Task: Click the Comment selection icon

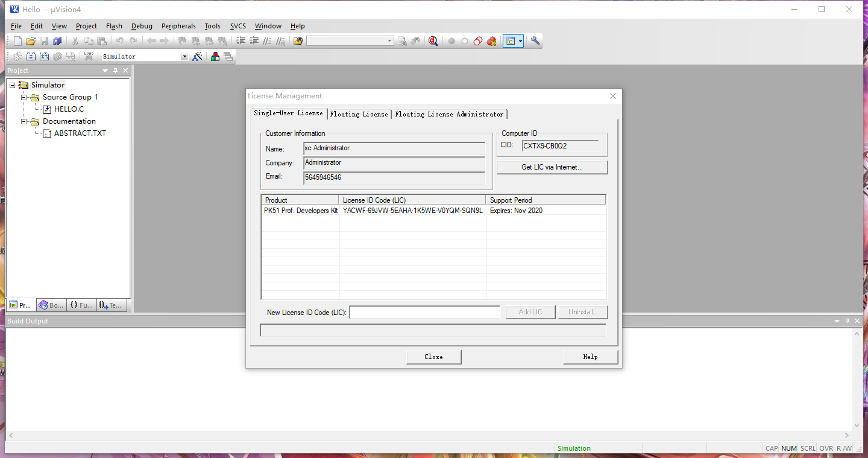Action: pyautogui.click(x=267, y=41)
